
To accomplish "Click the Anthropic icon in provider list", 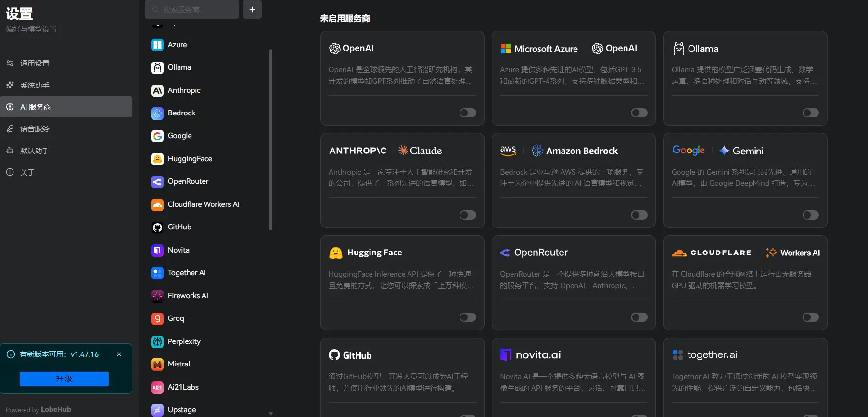I will tap(157, 90).
